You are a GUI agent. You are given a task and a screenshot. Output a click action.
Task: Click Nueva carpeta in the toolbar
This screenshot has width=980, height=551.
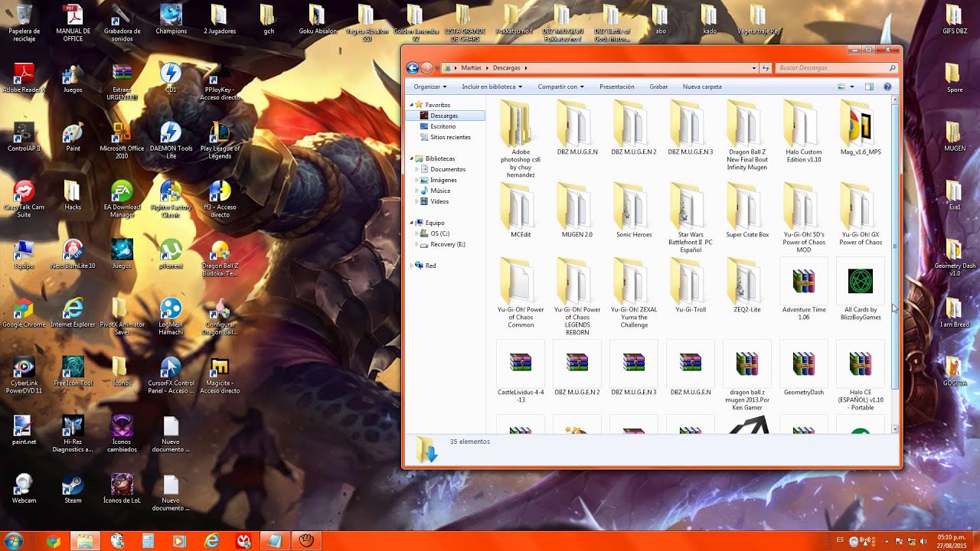pos(702,86)
